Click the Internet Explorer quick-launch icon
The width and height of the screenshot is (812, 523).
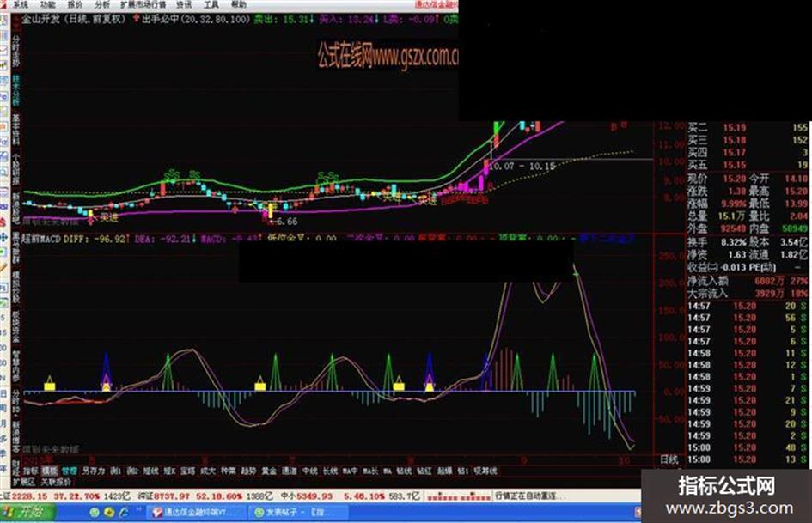coord(124,513)
